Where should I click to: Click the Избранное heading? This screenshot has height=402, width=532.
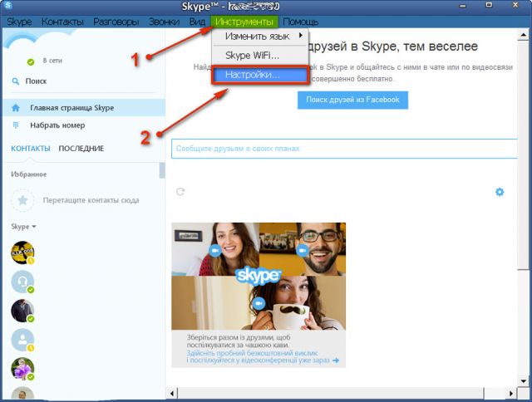(29, 174)
